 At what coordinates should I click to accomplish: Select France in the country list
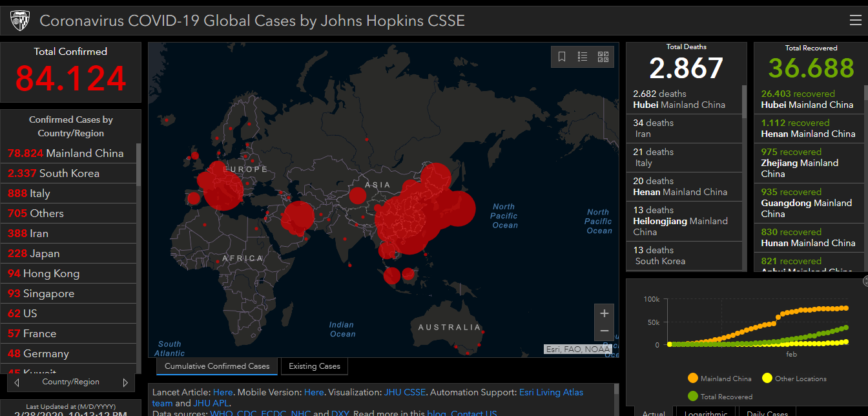click(x=70, y=334)
